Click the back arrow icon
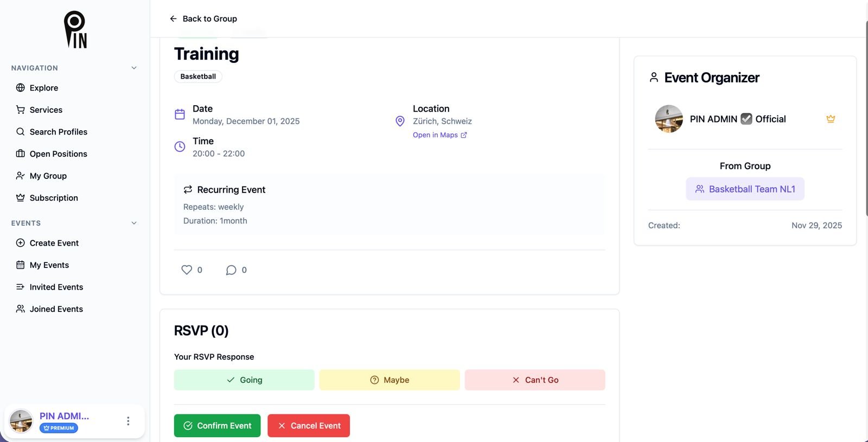Image resolution: width=868 pixels, height=442 pixels. (x=173, y=19)
